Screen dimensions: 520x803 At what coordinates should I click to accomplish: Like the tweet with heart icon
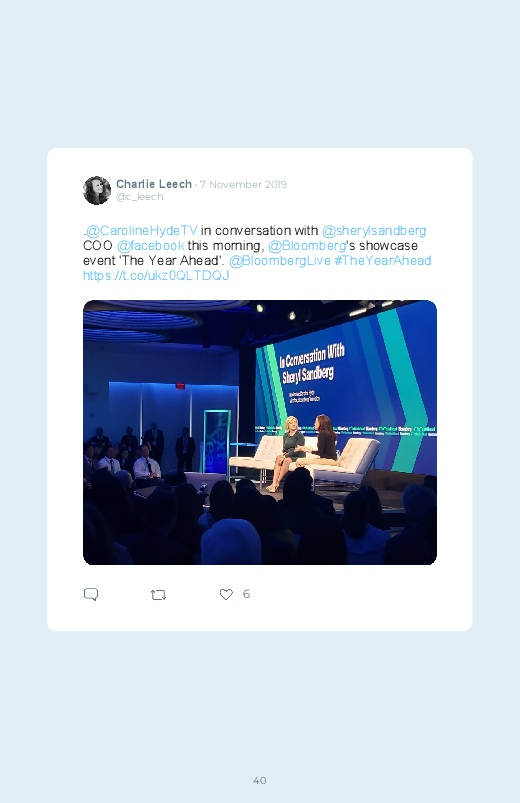(x=226, y=594)
